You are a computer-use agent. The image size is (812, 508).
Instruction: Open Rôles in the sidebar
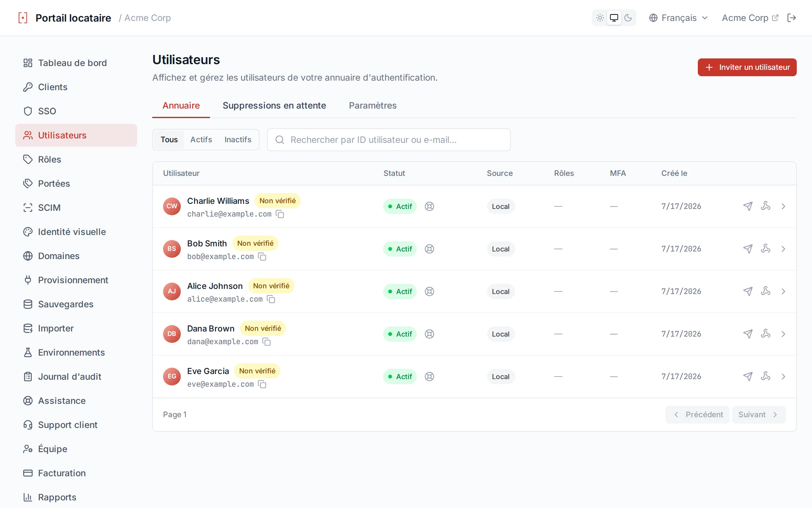coord(76,159)
